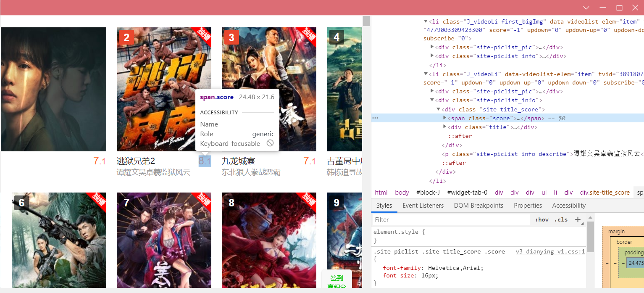Screen dimensions: 644x293
Task: Click the margin label in box model
Action: 616,232
